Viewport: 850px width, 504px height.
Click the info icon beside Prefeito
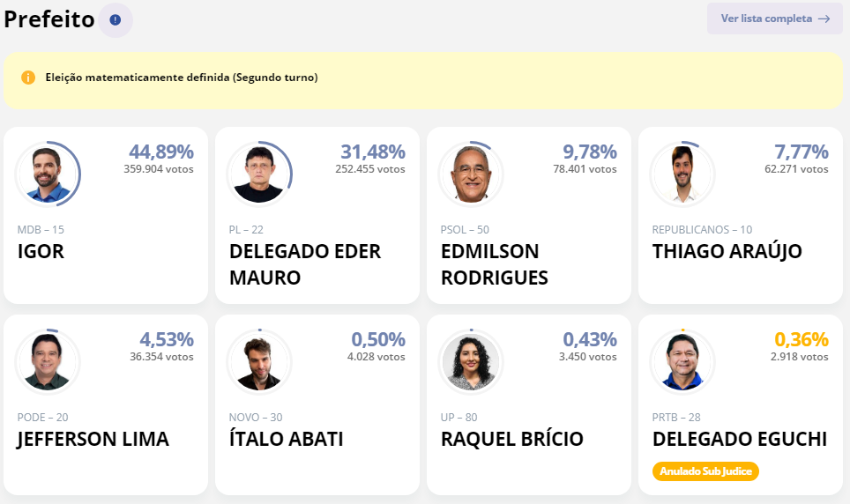(115, 19)
